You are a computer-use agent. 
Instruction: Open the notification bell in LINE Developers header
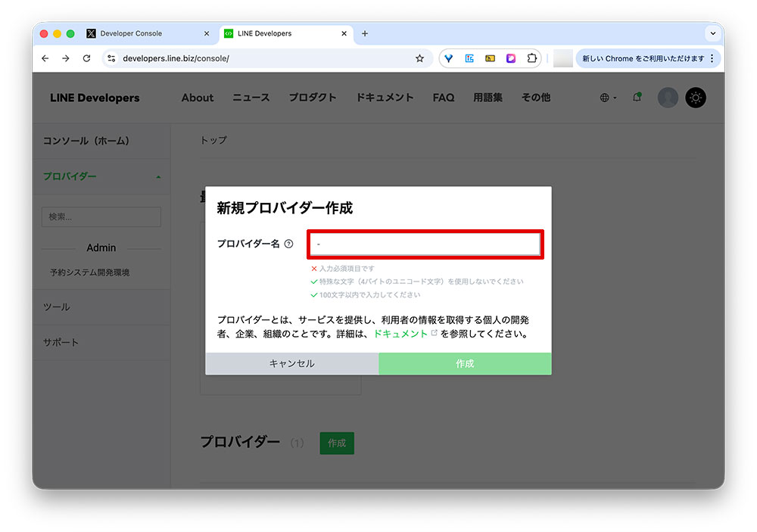point(637,97)
